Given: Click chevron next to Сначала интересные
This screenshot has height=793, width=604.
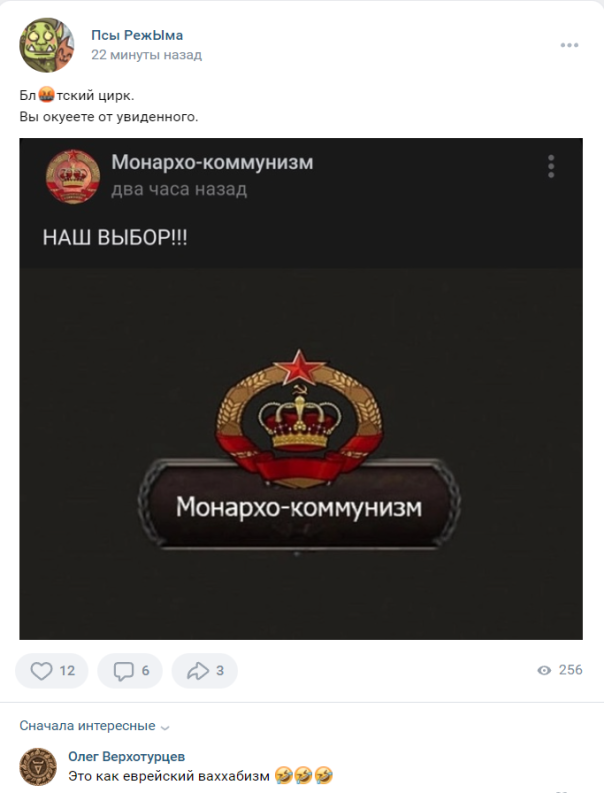Looking at the screenshot, I should pyautogui.click(x=165, y=728).
